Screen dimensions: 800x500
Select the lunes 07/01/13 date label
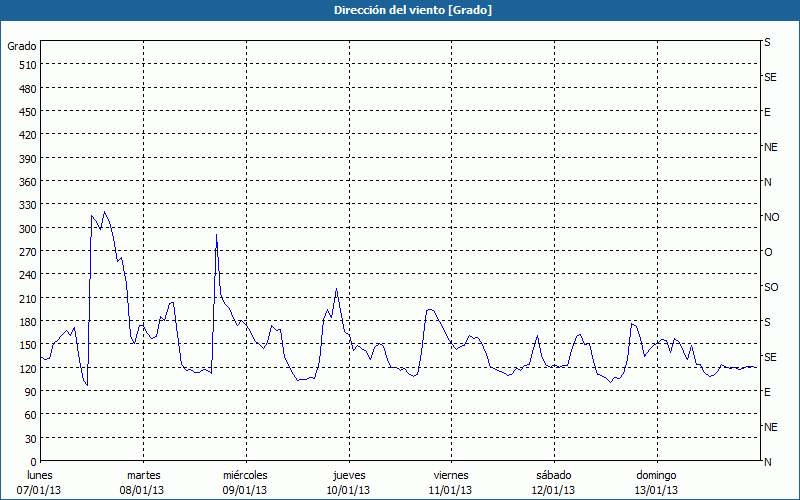[41, 482]
